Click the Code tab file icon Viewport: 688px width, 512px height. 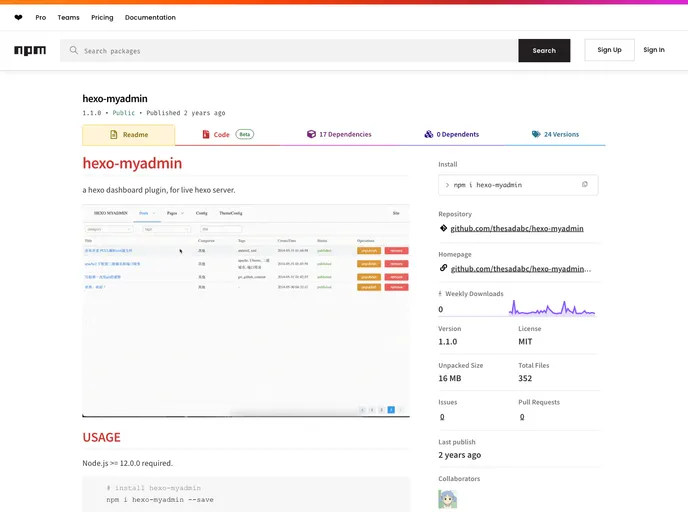click(x=206, y=134)
